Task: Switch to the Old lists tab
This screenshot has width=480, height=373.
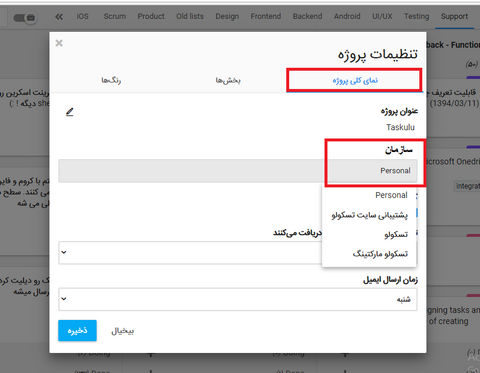Action: pos(190,16)
